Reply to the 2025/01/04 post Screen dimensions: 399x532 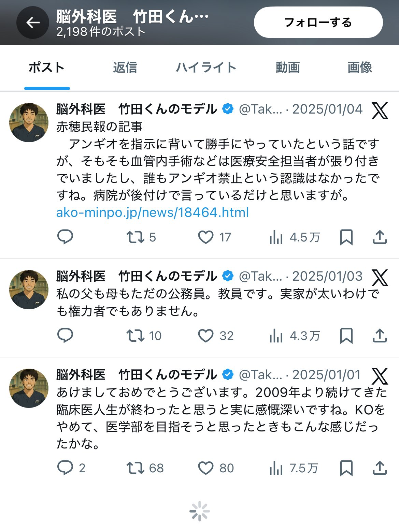(x=65, y=237)
